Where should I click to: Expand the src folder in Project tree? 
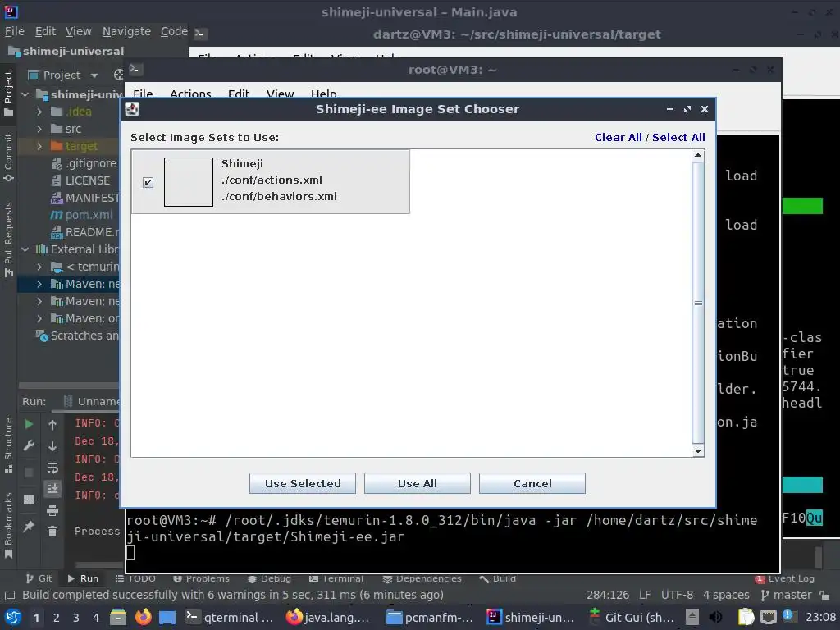(39, 129)
